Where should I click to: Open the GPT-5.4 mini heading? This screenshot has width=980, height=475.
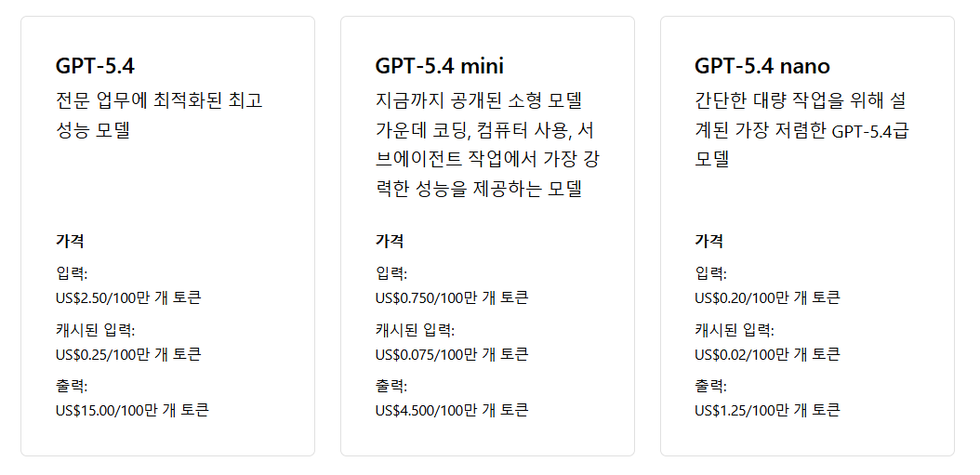click(440, 66)
